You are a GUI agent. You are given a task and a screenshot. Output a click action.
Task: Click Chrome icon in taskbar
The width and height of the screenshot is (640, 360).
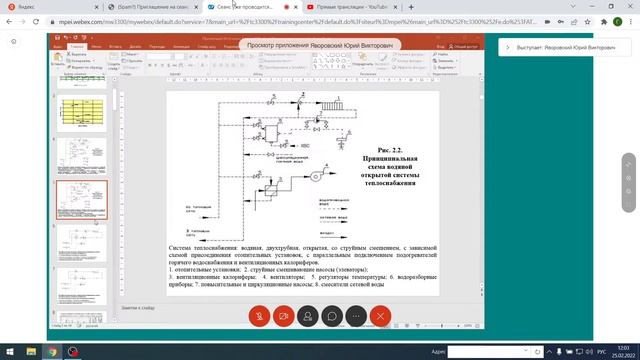tap(52, 351)
